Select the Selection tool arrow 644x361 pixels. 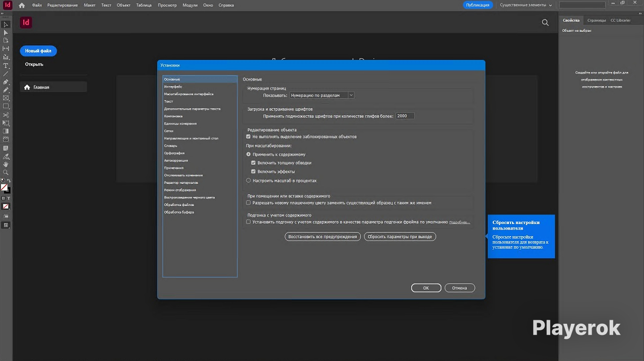6,24
